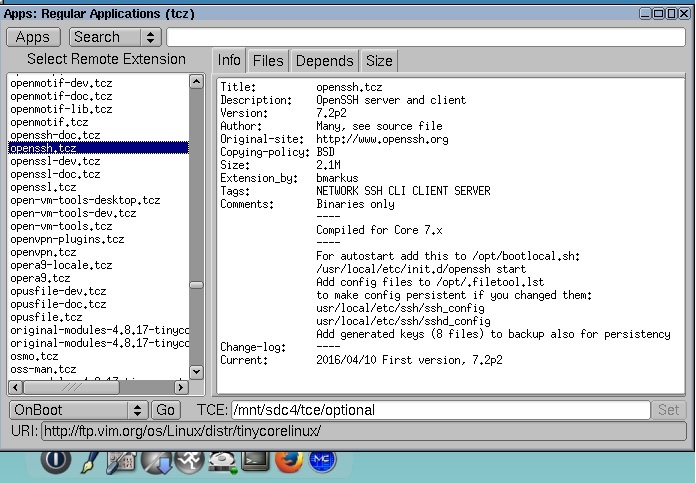Screen dimensions: 696x483
Task: Click the horizontal scroll left arrow
Action: pos(16,388)
